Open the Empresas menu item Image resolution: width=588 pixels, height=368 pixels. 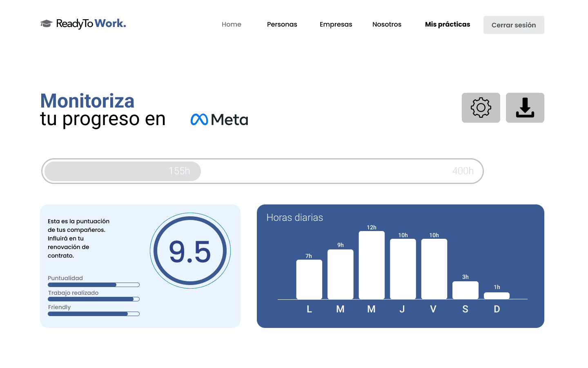336,25
